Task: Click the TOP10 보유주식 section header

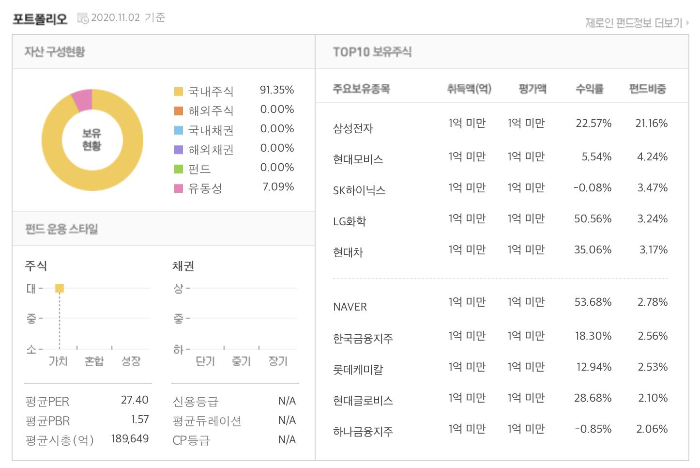Action: [372, 52]
